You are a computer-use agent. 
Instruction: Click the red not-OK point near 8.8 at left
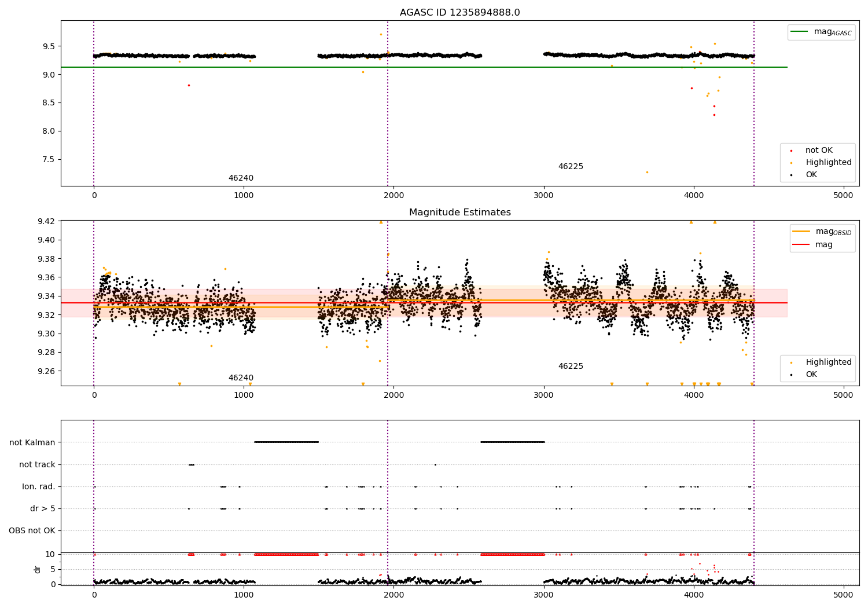(x=189, y=85)
